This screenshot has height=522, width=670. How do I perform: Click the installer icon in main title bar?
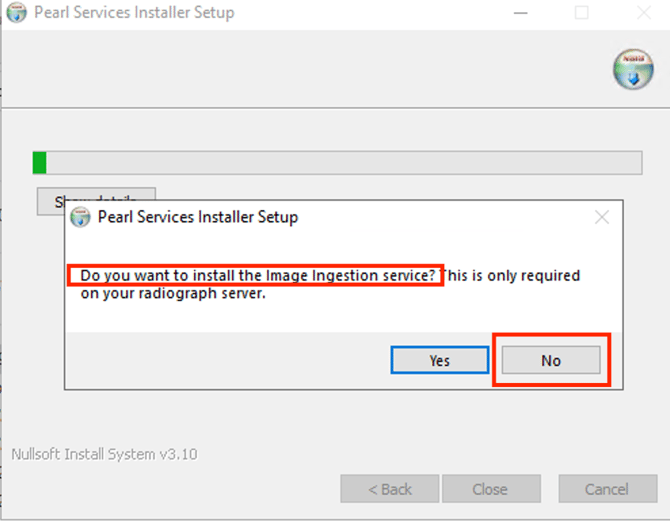15,13
